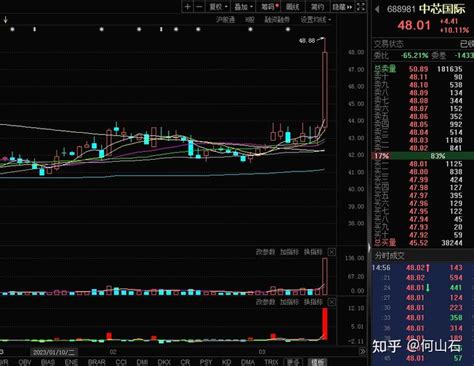Click the down arrow marker at chart top-left
This screenshot has height=366, width=474.
point(5,20)
